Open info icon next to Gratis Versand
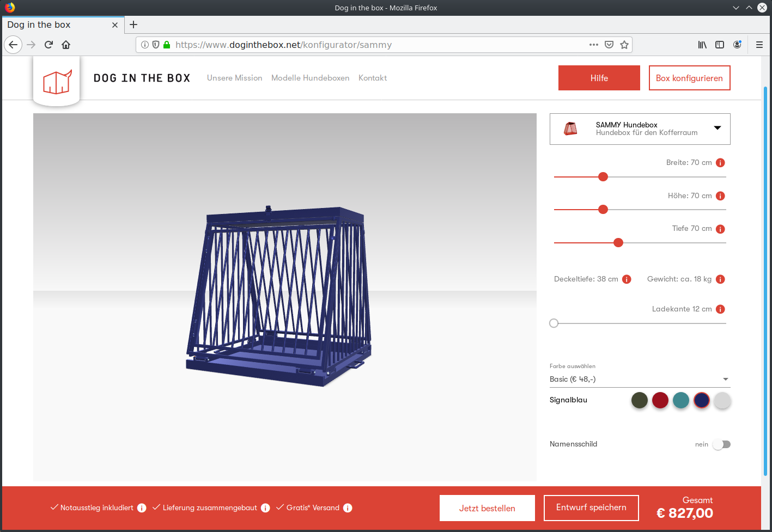The width and height of the screenshot is (772, 532). tap(348, 508)
